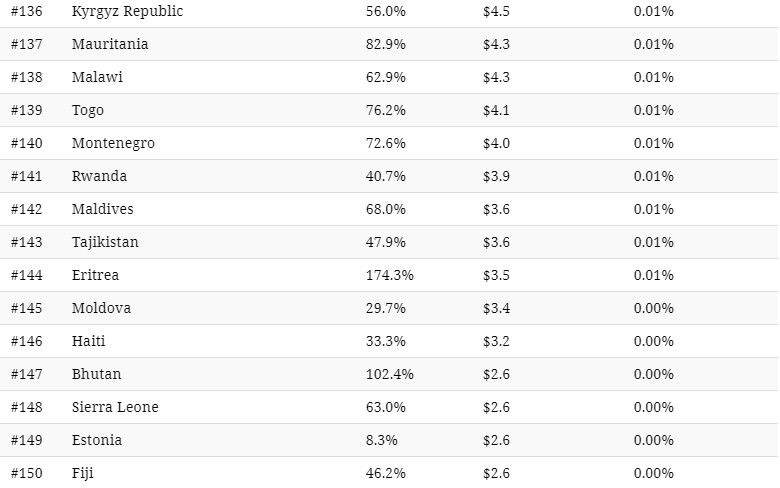Viewport: 780px width, 488px height.
Task: Click the Haiti row name
Action: click(x=89, y=341)
